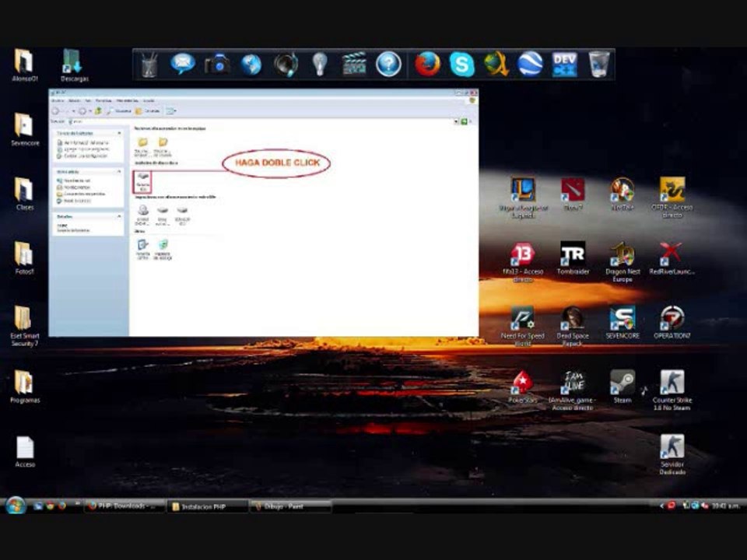Viewport: 747px width, 560px height.
Task: Select the Dragon Nest Europe shortcut
Action: coord(622,262)
